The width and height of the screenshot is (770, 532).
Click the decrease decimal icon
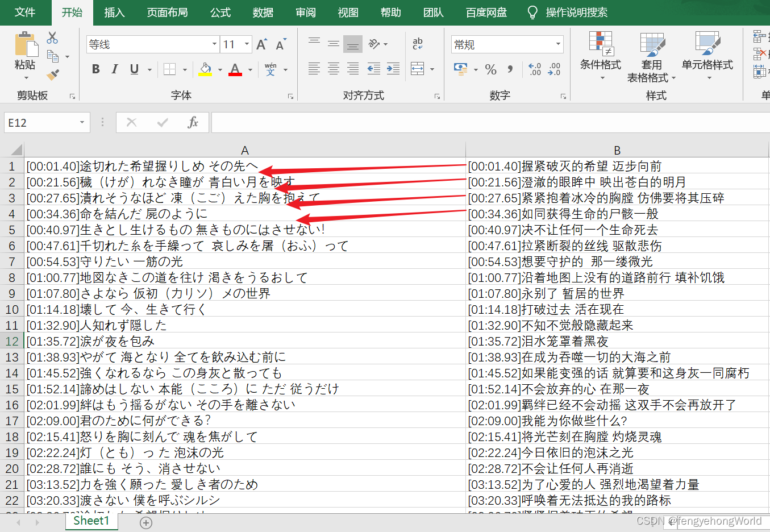point(554,69)
